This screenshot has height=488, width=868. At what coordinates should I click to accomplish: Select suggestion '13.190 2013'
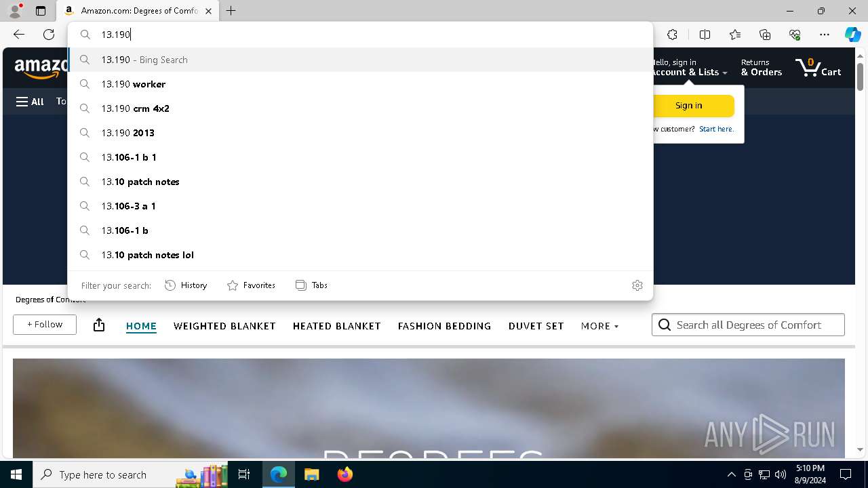(x=360, y=133)
